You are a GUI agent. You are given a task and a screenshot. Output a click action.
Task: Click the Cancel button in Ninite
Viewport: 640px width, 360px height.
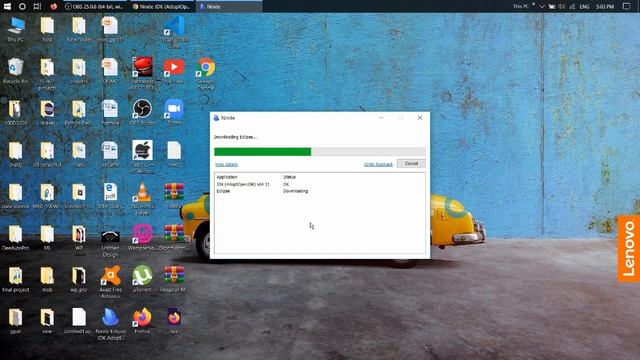coord(411,164)
